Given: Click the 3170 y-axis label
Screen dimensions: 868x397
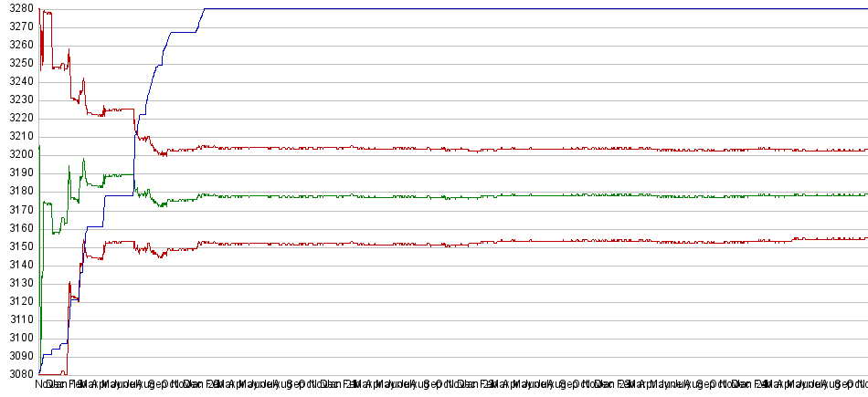Looking at the screenshot, I should (18, 209).
